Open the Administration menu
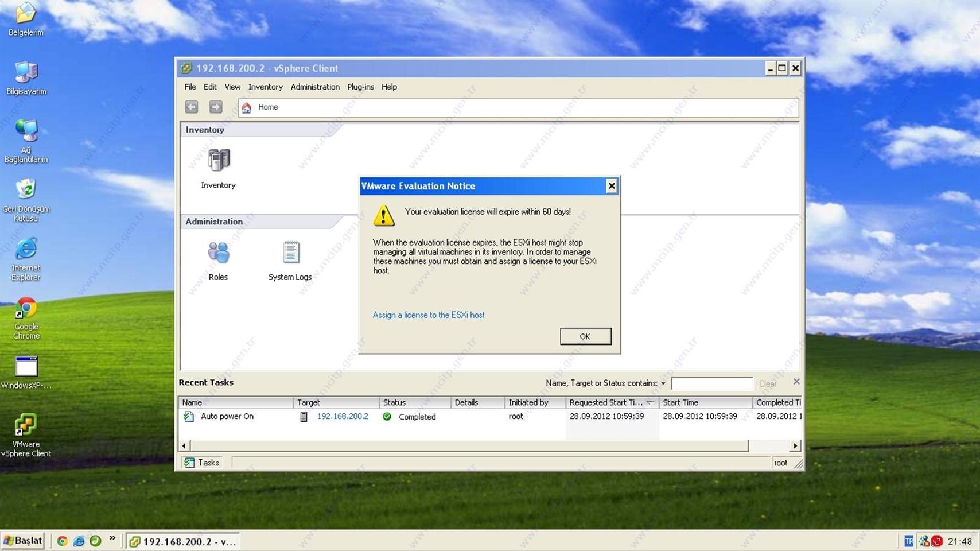Image resolution: width=980 pixels, height=551 pixels. point(315,87)
